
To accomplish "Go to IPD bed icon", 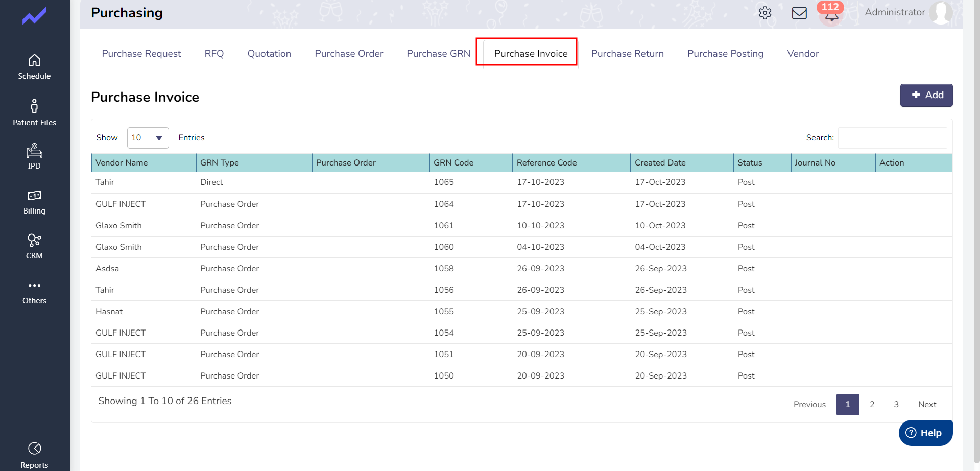I will (34, 151).
